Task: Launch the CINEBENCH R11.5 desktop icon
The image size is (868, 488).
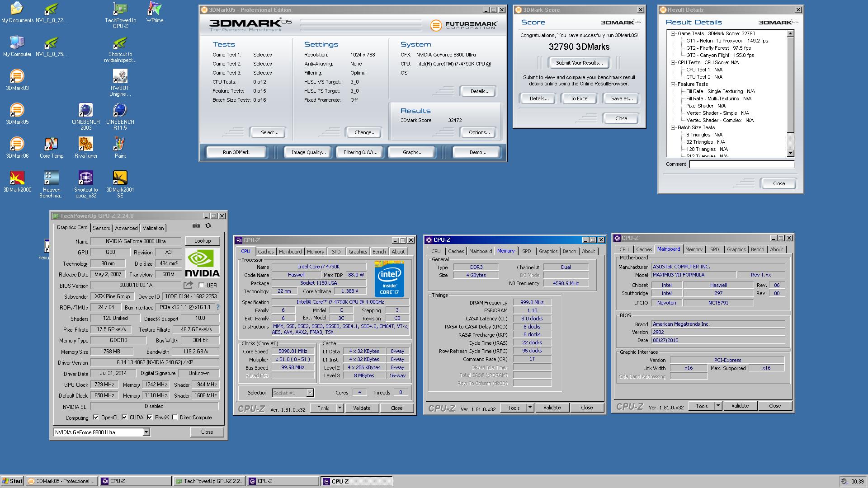Action: click(x=120, y=117)
